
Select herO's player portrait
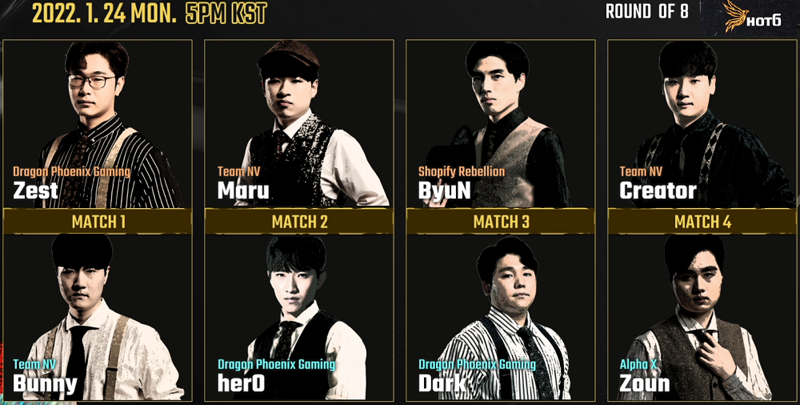pyautogui.click(x=299, y=317)
